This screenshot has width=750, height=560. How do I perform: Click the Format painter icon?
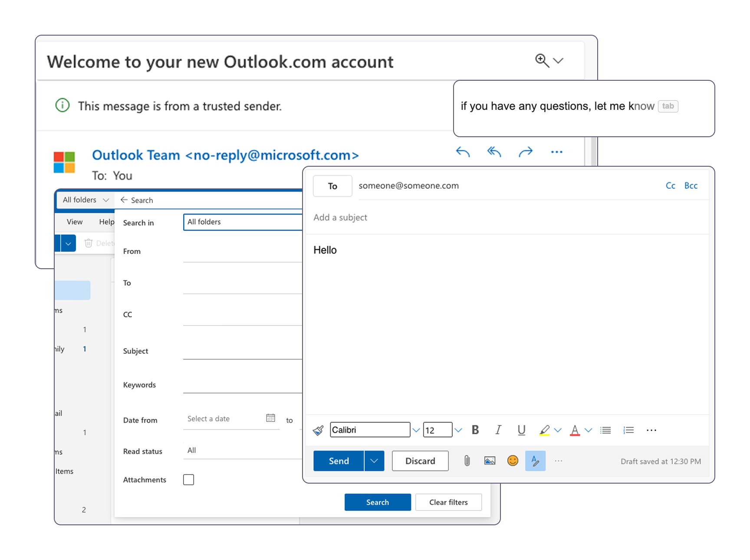pyautogui.click(x=318, y=430)
